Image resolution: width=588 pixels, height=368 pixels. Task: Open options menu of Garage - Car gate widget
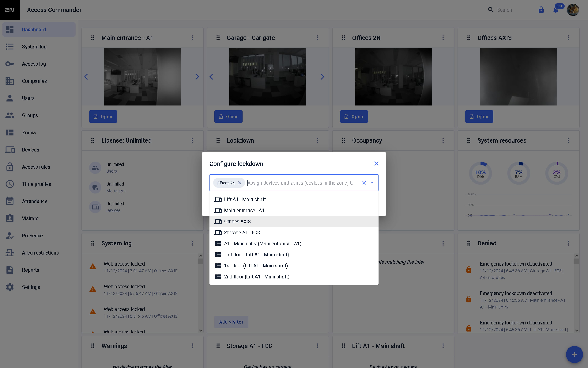(317, 38)
